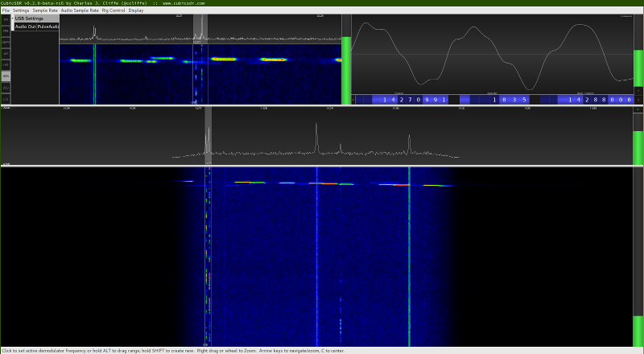Select the USB demodulator mode button
Viewport: 644px width, 354px height.
tap(6, 76)
